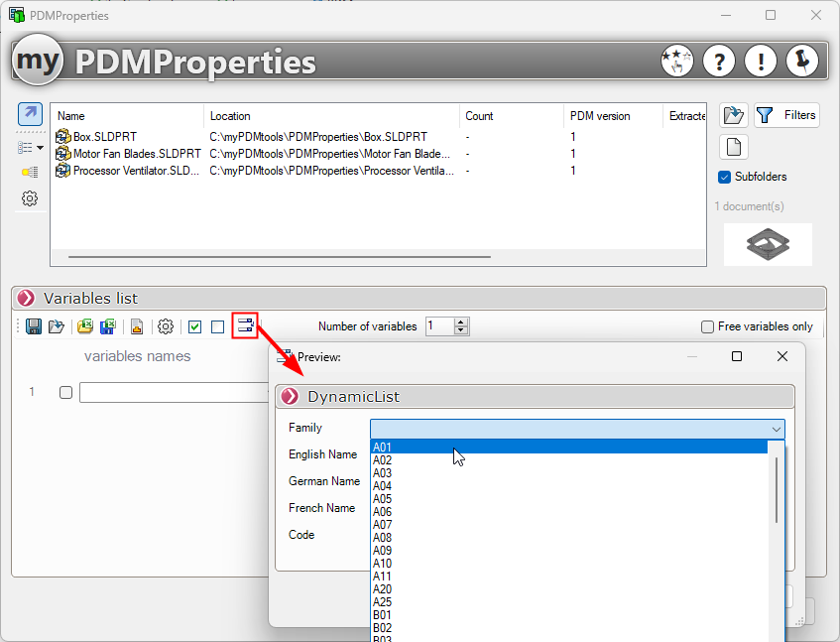This screenshot has width=840, height=642.
Task: Click the variable name field in row 1
Action: click(x=175, y=392)
